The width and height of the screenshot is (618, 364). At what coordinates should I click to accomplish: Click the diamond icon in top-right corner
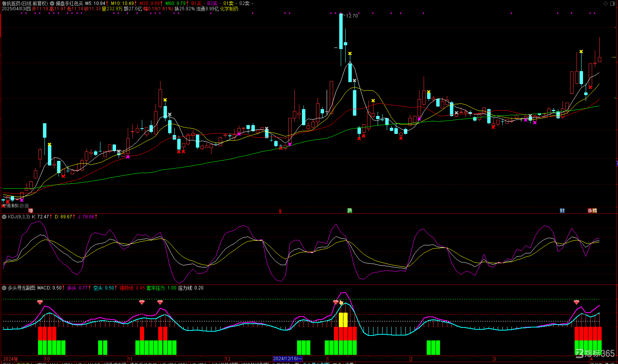point(605,3)
